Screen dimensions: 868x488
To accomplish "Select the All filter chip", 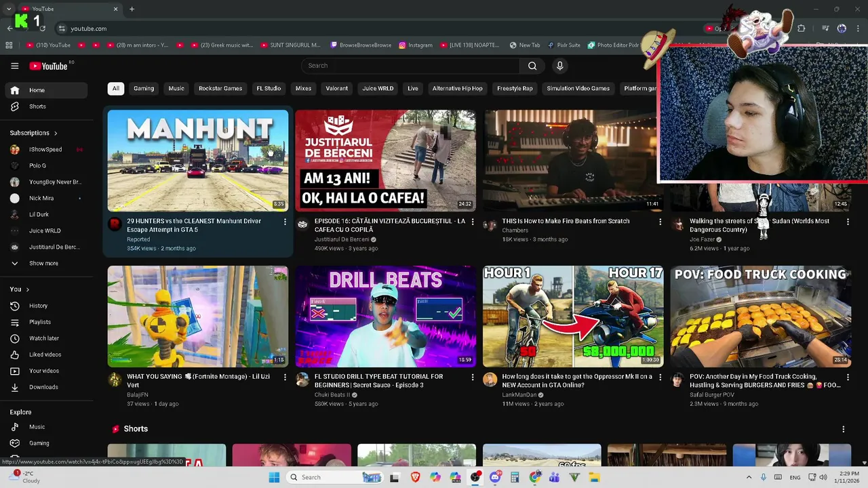I will click(116, 88).
